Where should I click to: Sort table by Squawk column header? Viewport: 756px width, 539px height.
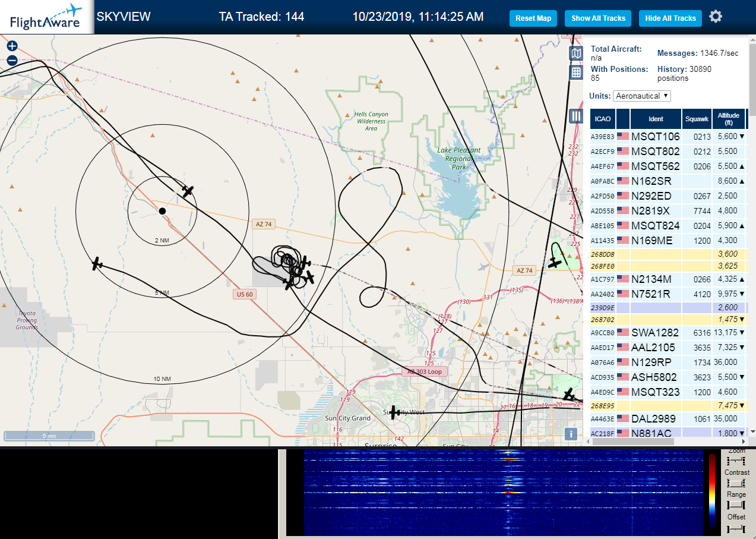tap(697, 118)
